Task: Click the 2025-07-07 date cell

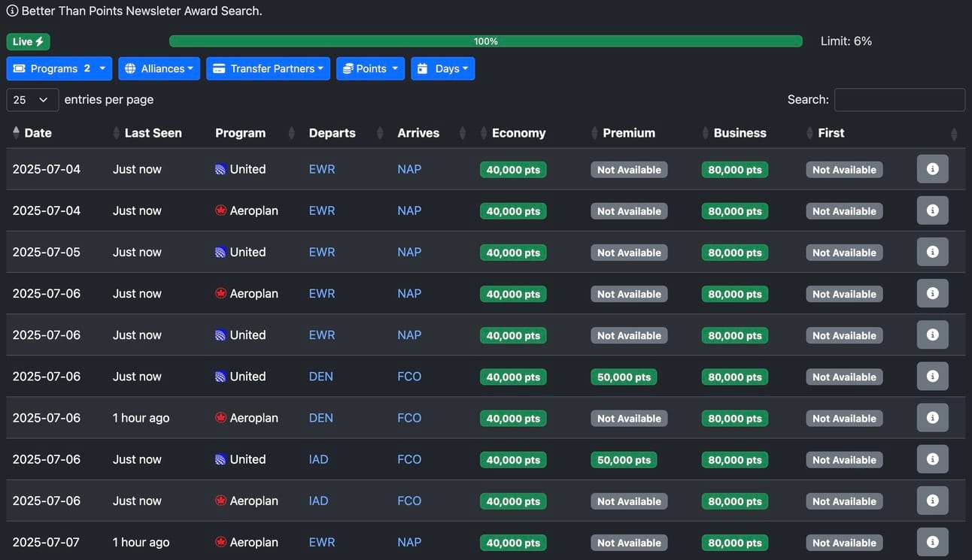Action: [x=46, y=541]
